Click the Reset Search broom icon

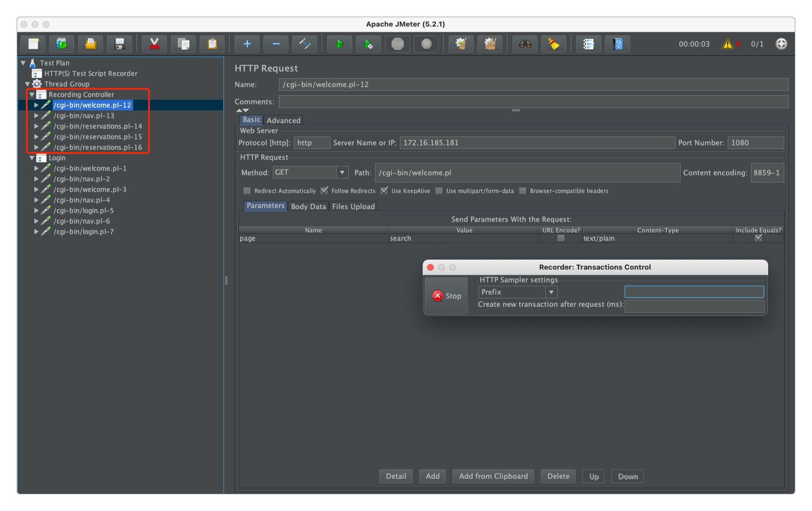coord(554,44)
